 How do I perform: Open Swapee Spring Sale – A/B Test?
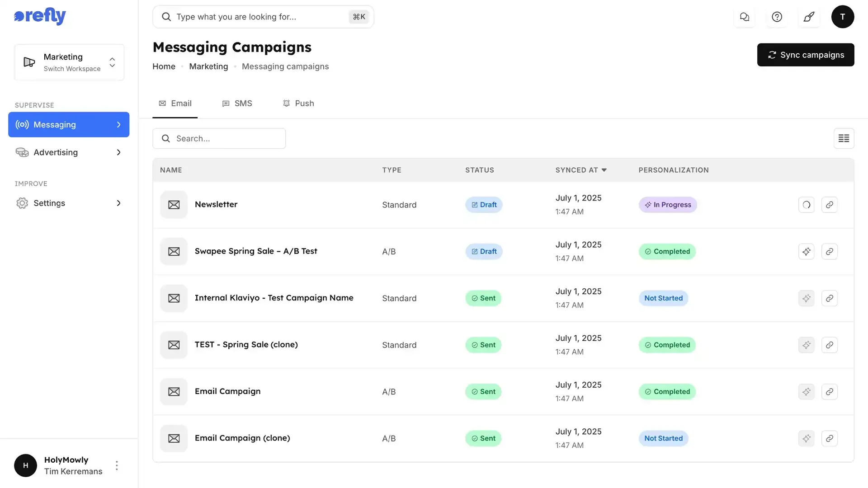pyautogui.click(x=256, y=251)
